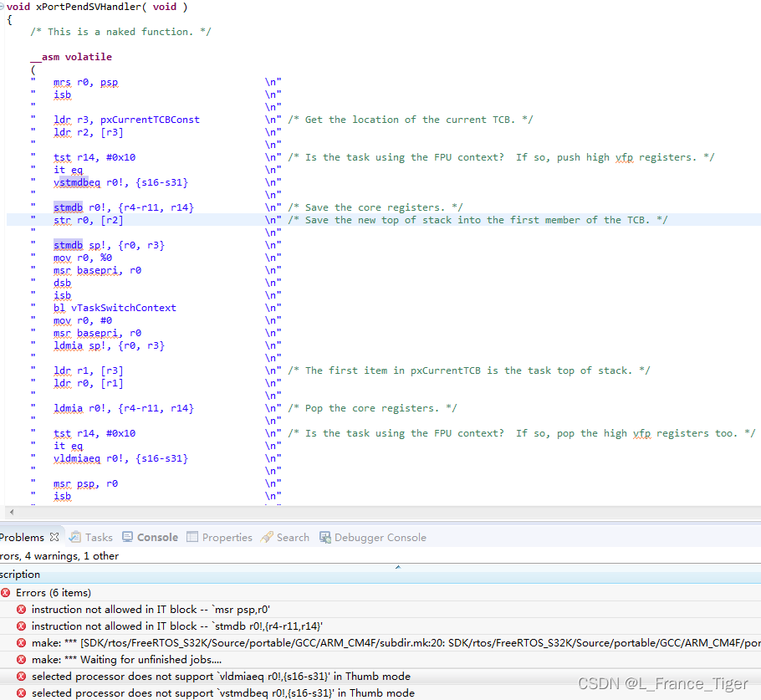Click error icon of stmdb IT block entry
761x700 pixels.
(x=22, y=626)
